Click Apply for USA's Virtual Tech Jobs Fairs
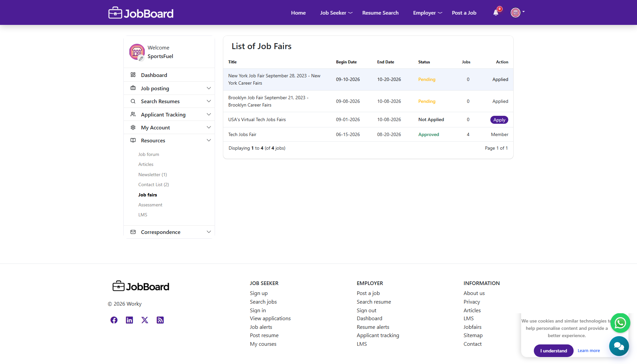The height and width of the screenshot is (364, 637). coord(499,120)
